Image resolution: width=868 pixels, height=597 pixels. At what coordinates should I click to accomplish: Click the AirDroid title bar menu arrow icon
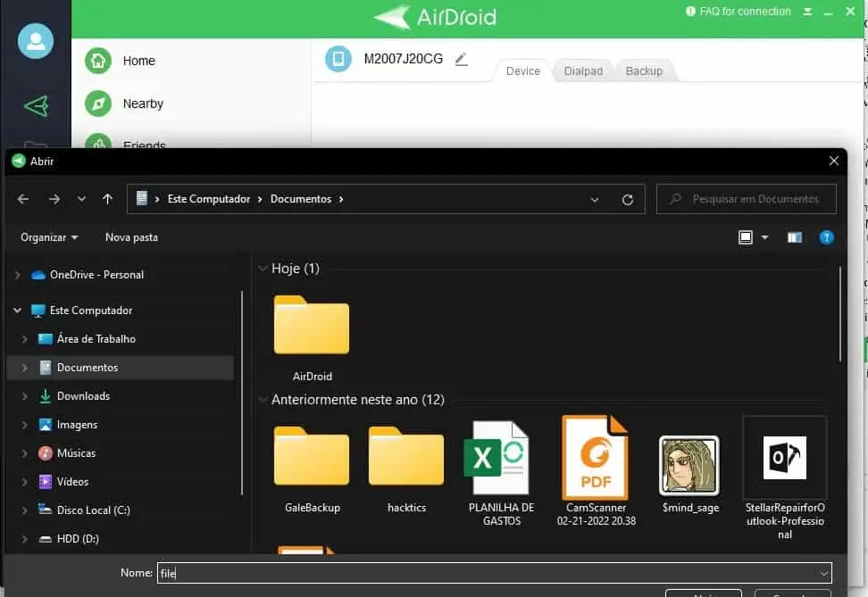807,12
